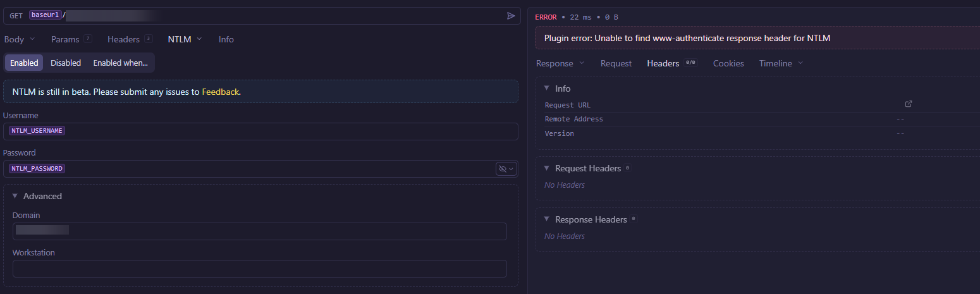Choose the 'Enabled when...' option
The height and width of the screenshot is (294, 980).
120,63
